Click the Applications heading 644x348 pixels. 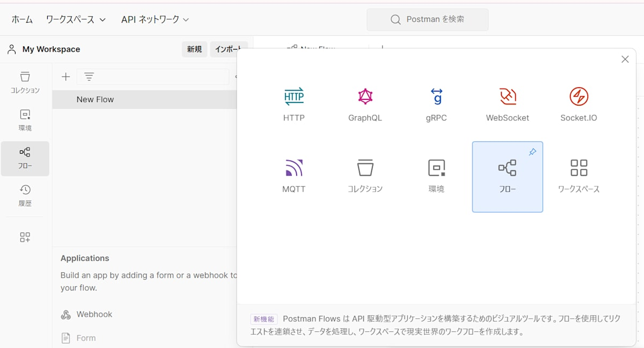pos(85,258)
